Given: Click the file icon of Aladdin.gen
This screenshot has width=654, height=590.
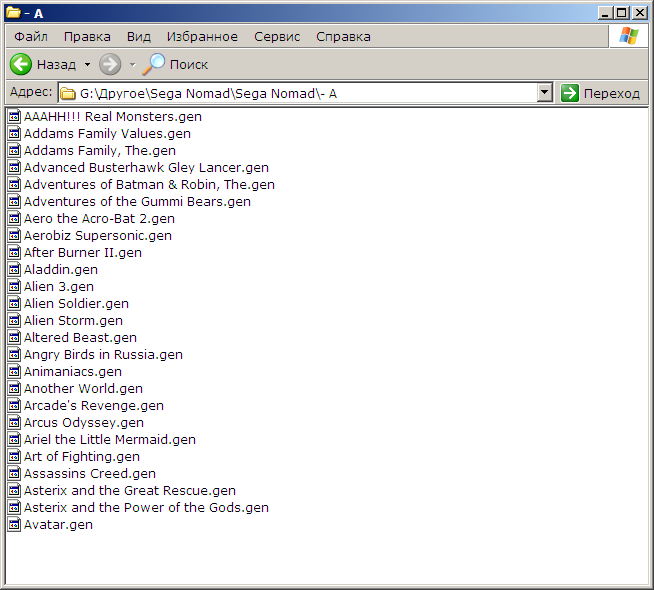Looking at the screenshot, I should pyautogui.click(x=14, y=269).
